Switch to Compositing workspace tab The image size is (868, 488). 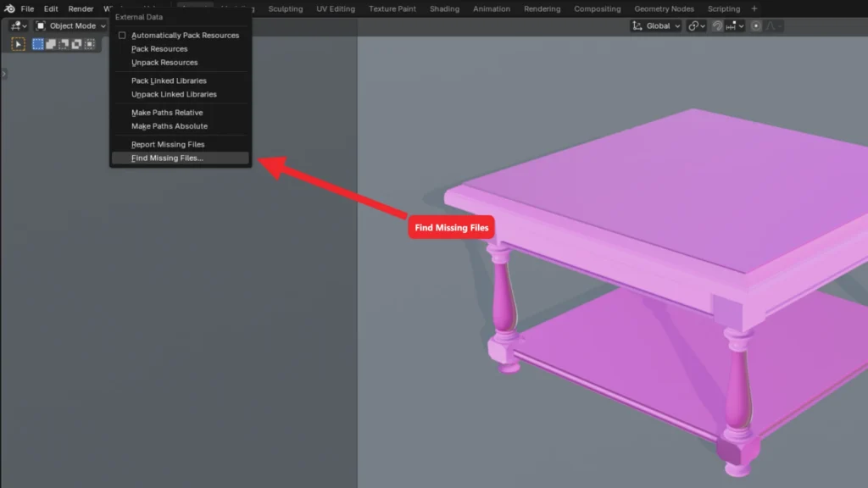(598, 8)
